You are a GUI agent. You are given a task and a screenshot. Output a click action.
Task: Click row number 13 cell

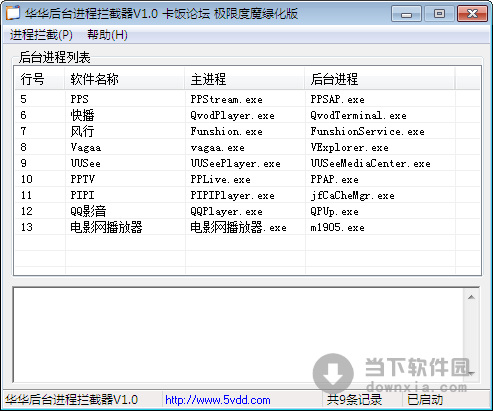[26, 227]
